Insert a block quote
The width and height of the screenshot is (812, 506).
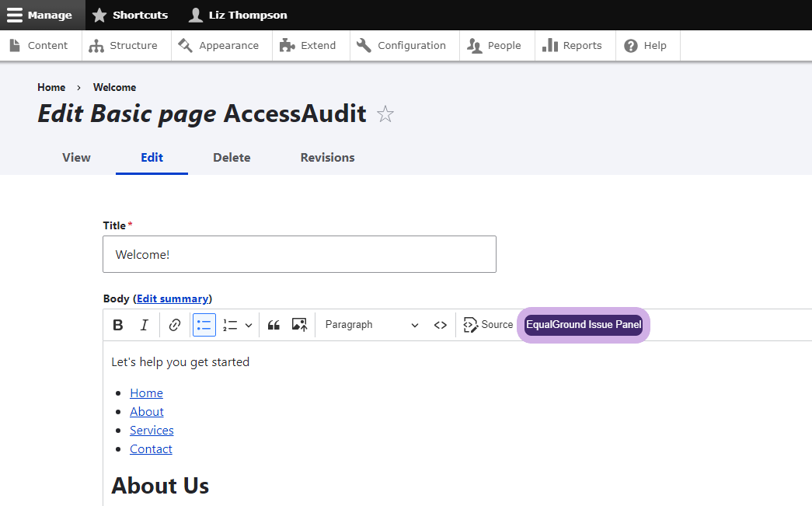274,325
